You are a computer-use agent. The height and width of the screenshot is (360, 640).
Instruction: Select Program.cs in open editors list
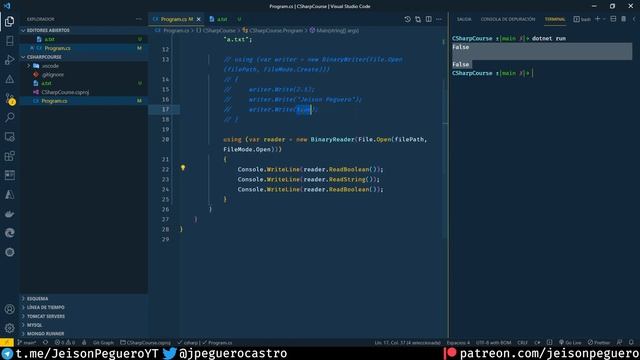(84, 48)
